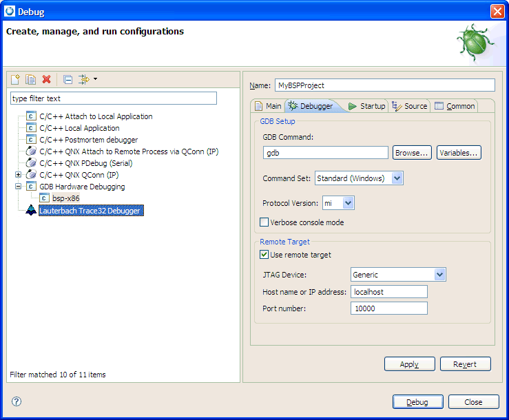Screen dimensions: 509x420
Task: Uncheck Use remote target checkbox
Action: (264, 255)
